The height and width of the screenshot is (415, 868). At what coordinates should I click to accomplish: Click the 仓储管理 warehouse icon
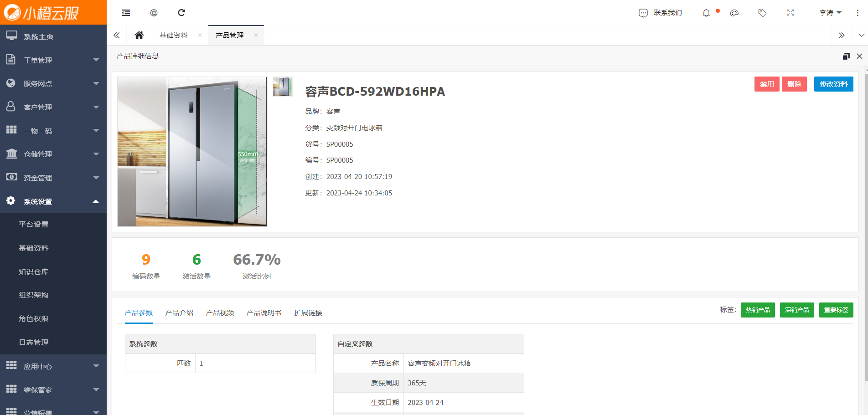(11, 154)
